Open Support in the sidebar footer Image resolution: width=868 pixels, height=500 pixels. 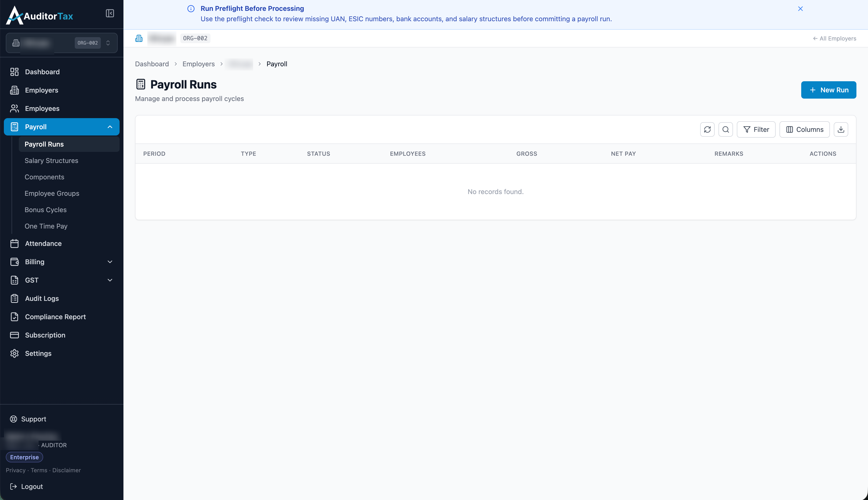(x=28, y=419)
